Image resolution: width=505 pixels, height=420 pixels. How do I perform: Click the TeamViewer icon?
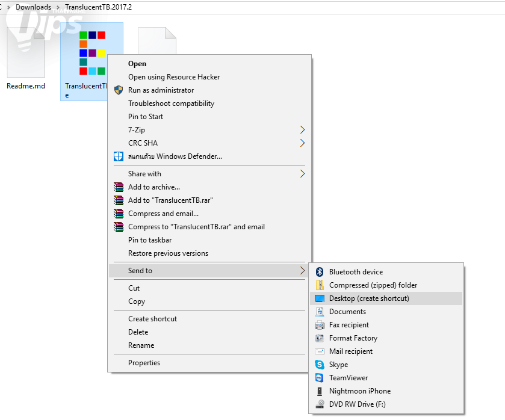pyautogui.click(x=320, y=377)
